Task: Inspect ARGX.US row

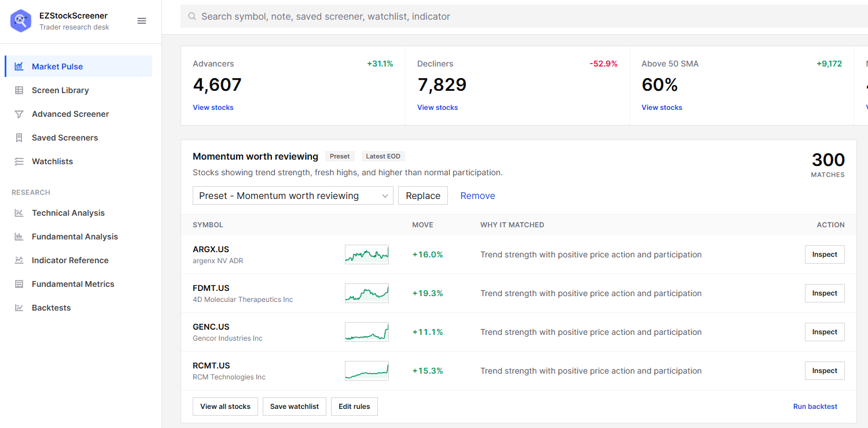Action: pyautogui.click(x=825, y=254)
